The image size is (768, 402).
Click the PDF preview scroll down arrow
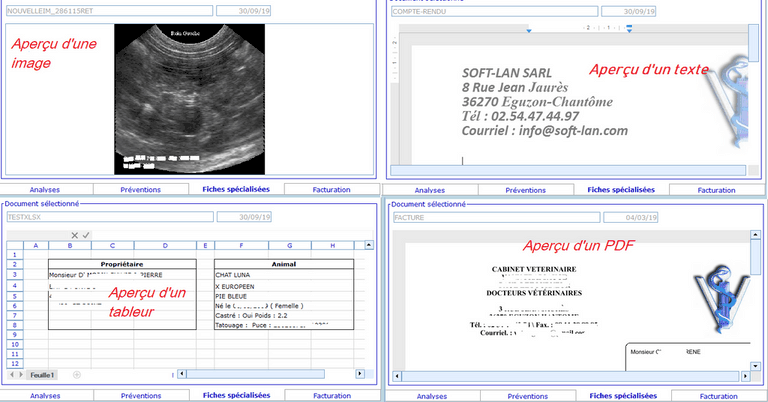[x=757, y=368]
